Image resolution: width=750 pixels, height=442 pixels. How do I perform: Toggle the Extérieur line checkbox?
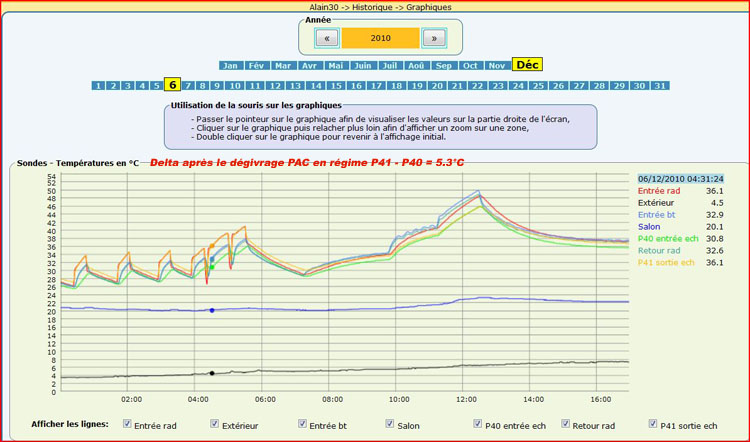pos(215,424)
